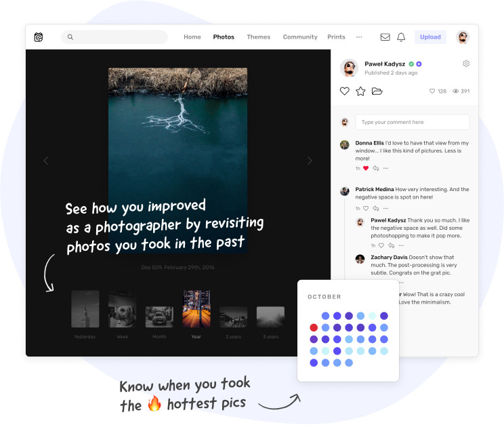Save photo to collection folder icon
Image resolution: width=504 pixels, height=425 pixels.
coord(377,92)
